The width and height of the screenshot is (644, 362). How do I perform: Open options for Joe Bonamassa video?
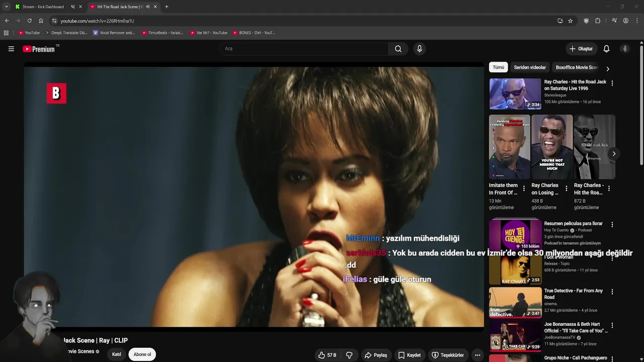pyautogui.click(x=612, y=325)
